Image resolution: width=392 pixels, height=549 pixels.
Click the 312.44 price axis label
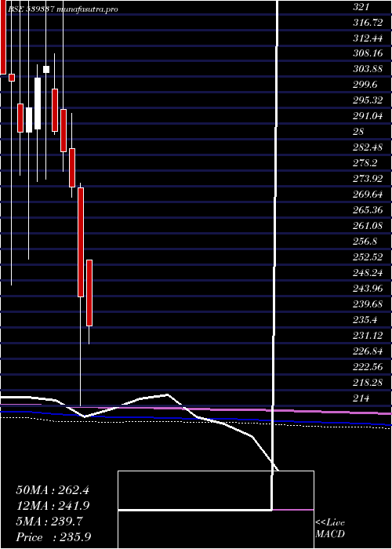(368, 38)
